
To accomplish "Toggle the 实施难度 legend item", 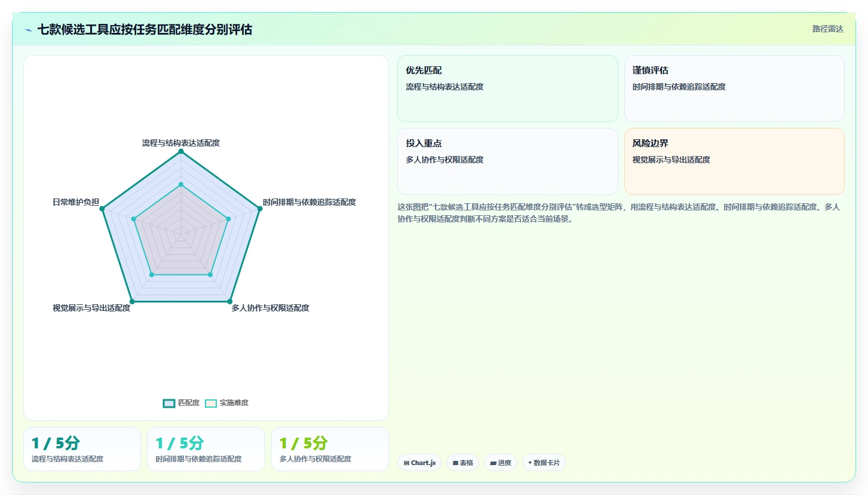I will click(x=226, y=403).
